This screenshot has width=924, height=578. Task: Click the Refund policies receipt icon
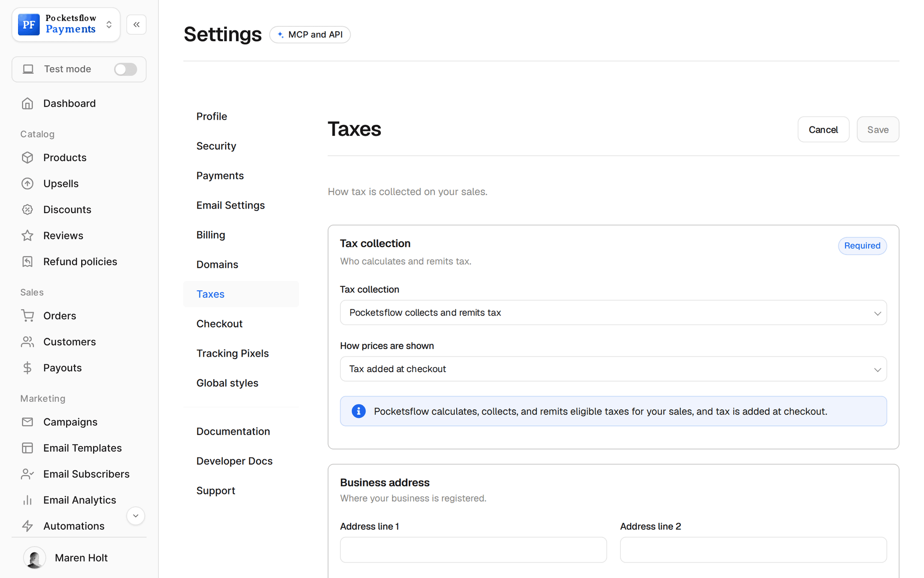(28, 261)
